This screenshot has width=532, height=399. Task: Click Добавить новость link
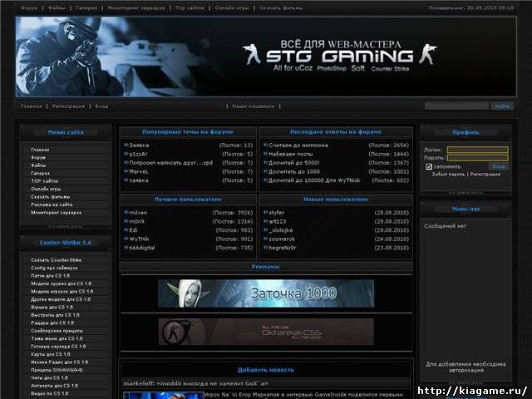(x=266, y=370)
